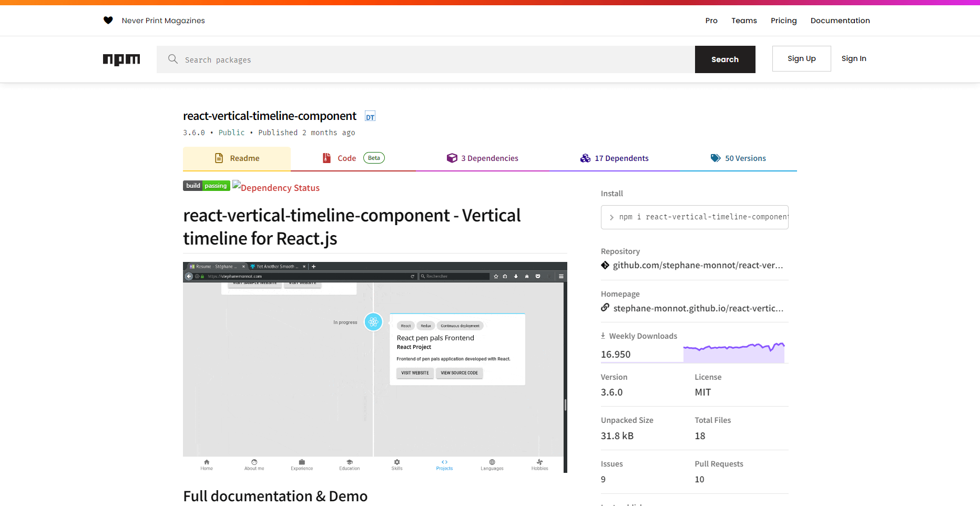Click the '10' pull requests count
Viewport: 980px width, 506px height.
click(699, 480)
